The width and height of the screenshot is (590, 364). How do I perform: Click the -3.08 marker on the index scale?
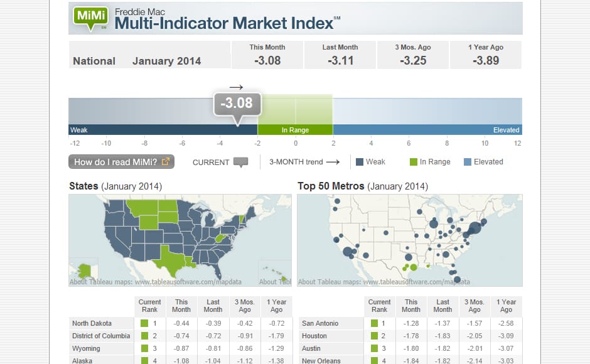pyautogui.click(x=237, y=104)
